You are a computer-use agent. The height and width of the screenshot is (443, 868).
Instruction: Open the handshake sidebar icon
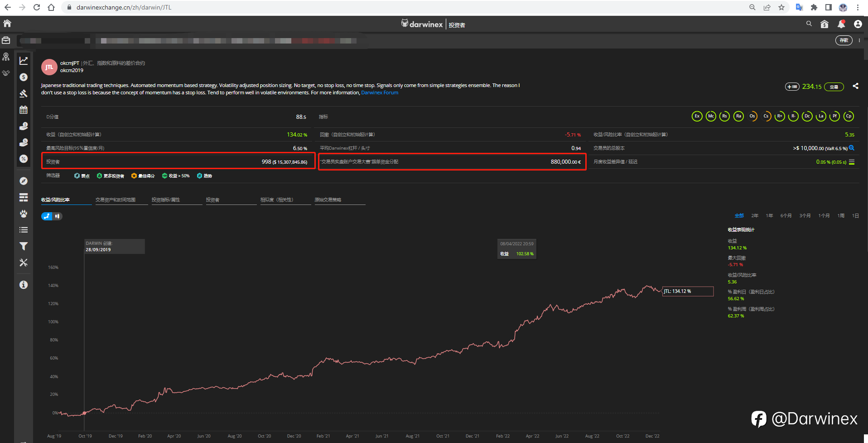(6, 73)
